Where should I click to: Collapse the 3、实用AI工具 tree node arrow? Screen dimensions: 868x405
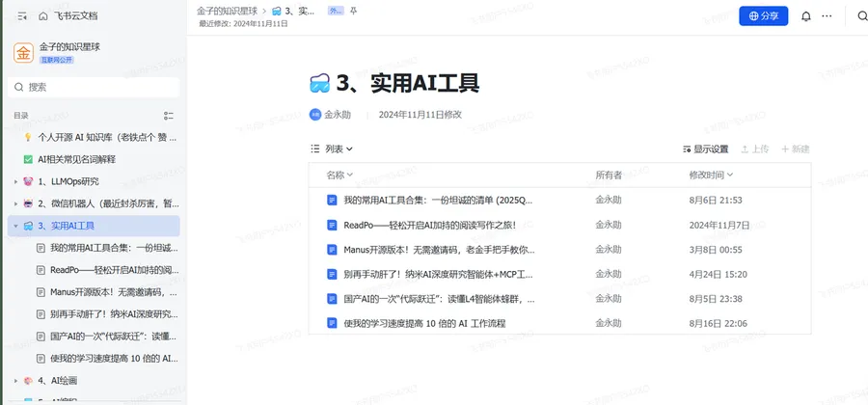click(16, 226)
